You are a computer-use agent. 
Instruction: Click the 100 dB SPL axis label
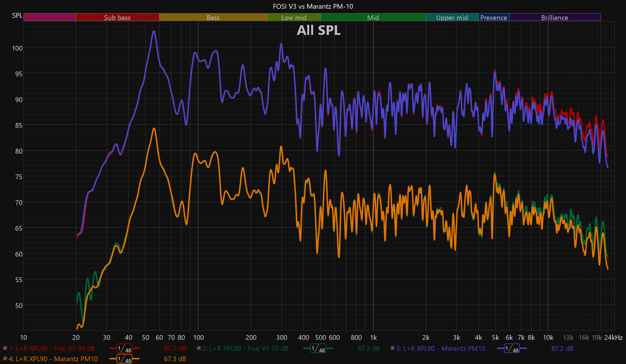pyautogui.click(x=17, y=48)
